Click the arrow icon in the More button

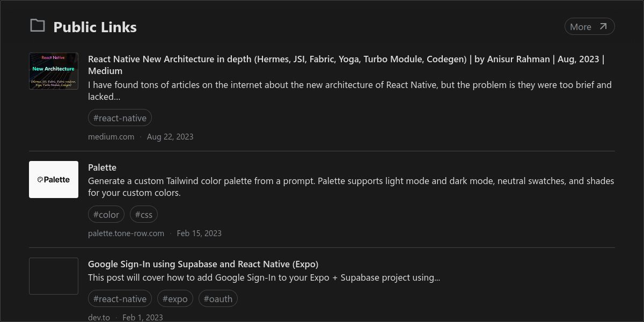603,26
